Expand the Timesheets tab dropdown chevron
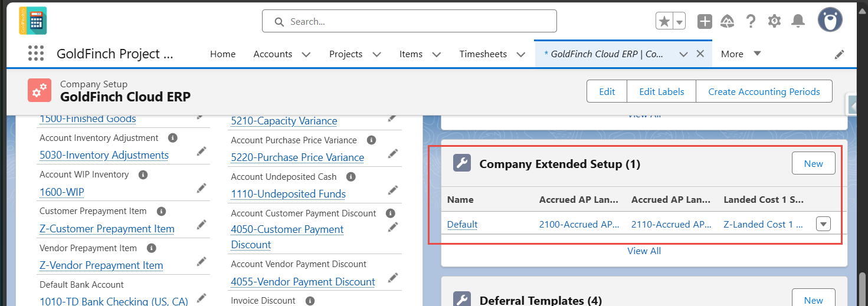The image size is (868, 306). point(520,54)
